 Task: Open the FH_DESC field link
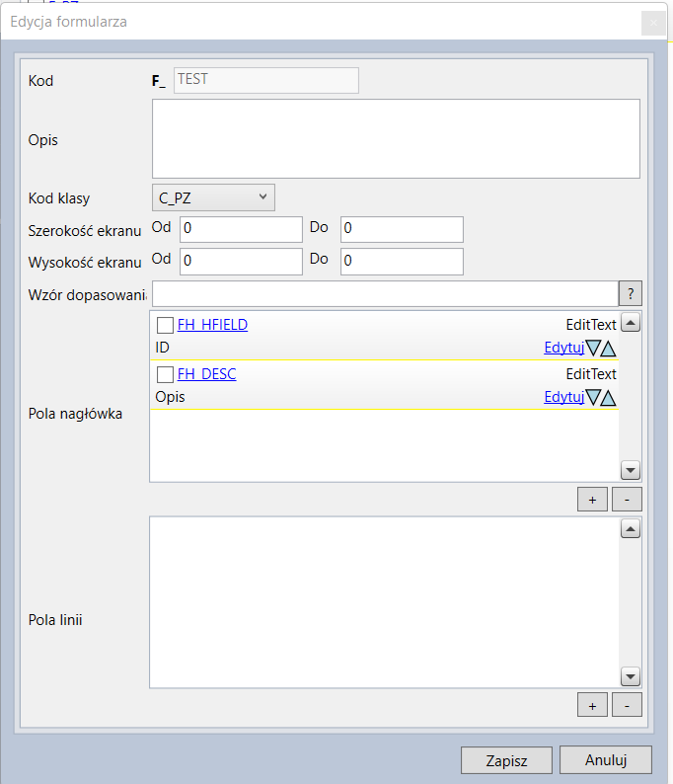207,374
